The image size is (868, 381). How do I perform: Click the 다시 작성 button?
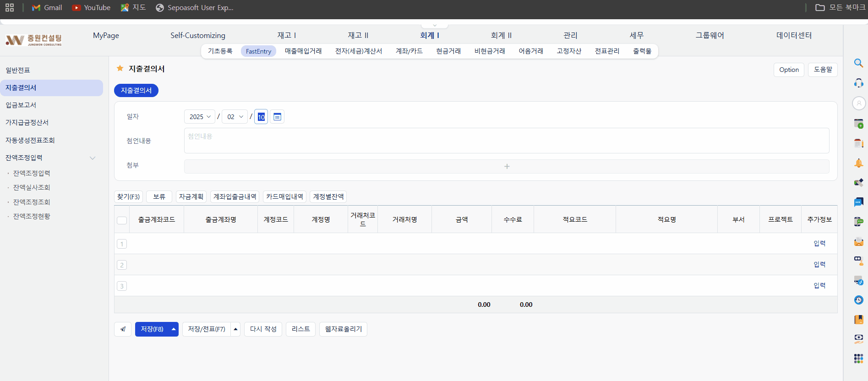[263, 329]
